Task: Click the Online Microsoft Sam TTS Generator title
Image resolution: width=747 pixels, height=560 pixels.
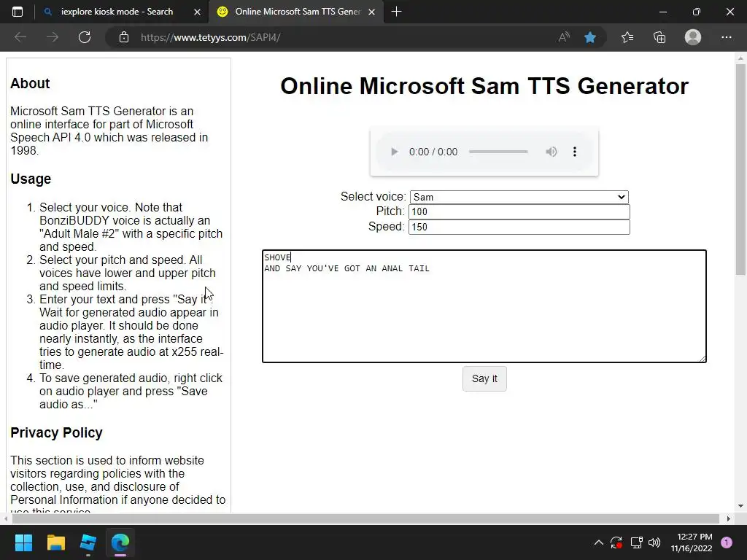Action: [484, 86]
